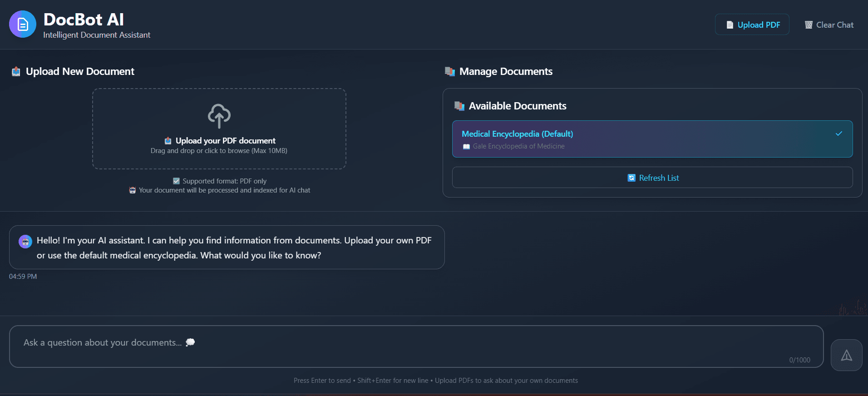Click the 0/1000 character counter
The image size is (868, 396).
point(799,360)
